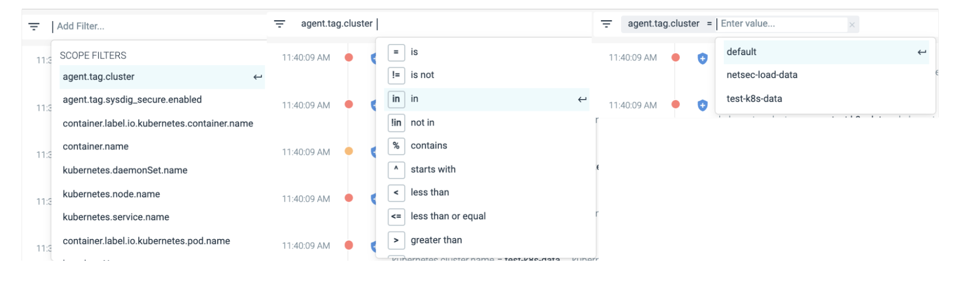This screenshot has width=980, height=294.
Task: Click the '=' is operator icon
Action: click(396, 52)
